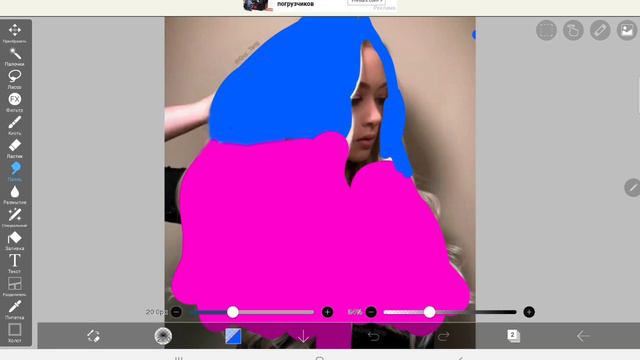Select the Bucket fill tool
The image size is (640, 360).
pyautogui.click(x=15, y=240)
